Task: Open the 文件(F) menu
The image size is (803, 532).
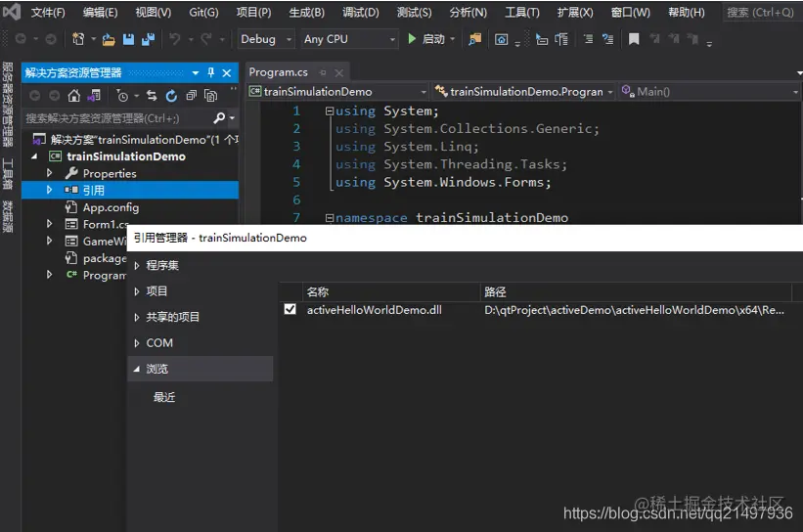Action: pos(48,12)
